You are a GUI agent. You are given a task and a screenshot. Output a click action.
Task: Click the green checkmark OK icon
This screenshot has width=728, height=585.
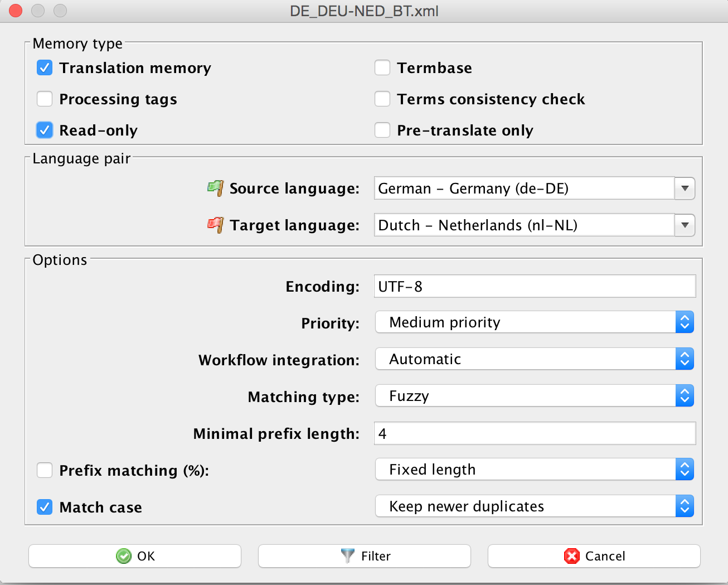(x=123, y=556)
